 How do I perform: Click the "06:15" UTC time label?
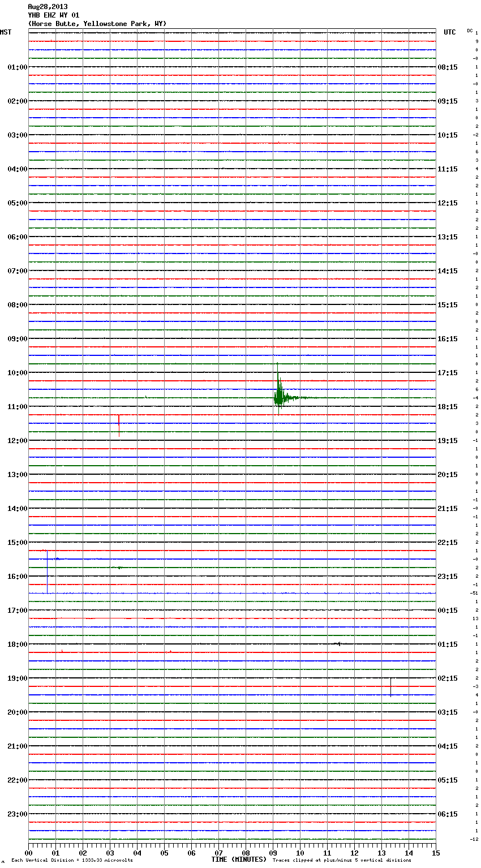click(448, 814)
